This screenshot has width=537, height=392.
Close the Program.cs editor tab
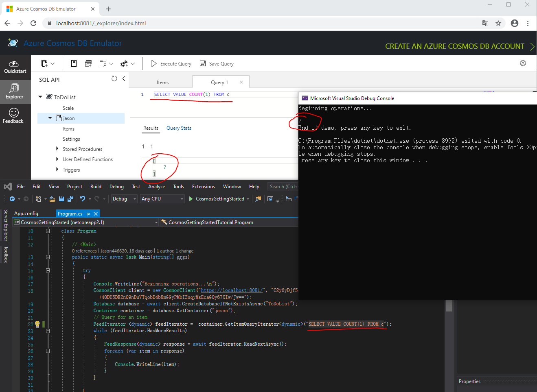(96, 214)
